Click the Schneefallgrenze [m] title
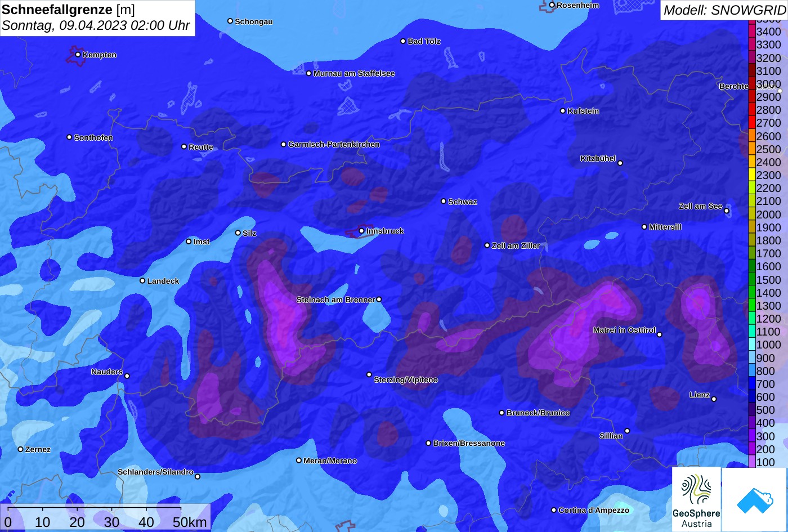 [x=69, y=10]
